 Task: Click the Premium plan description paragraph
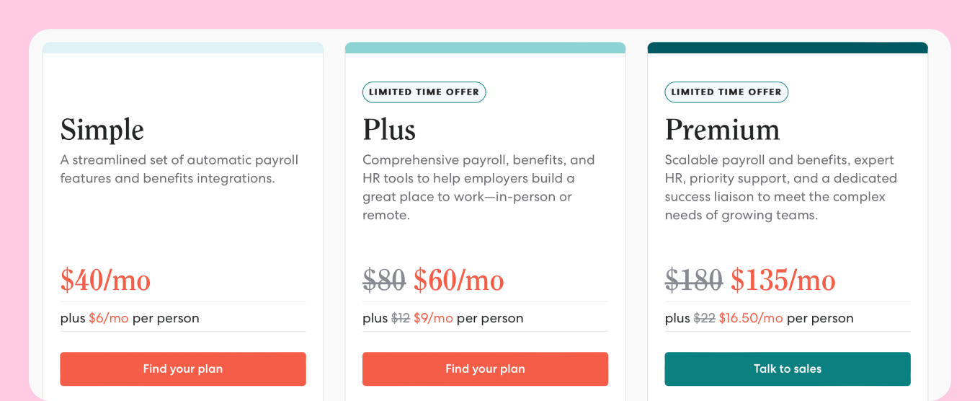[780, 188]
